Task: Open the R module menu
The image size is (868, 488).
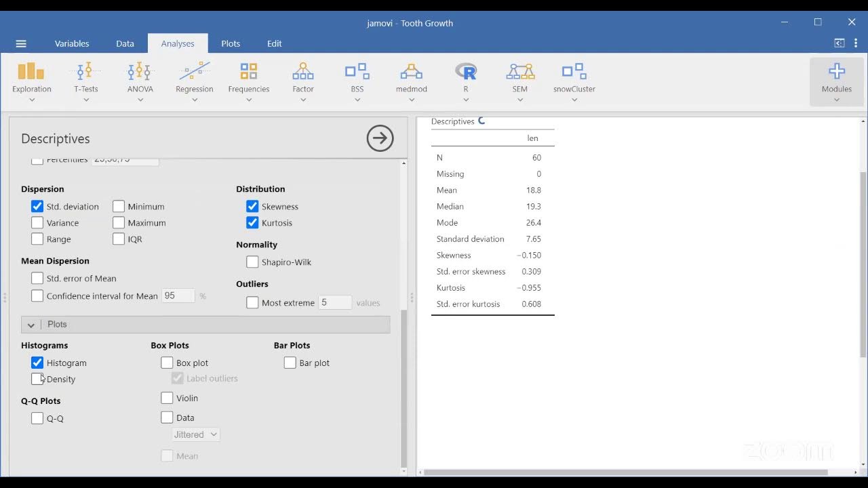Action: click(466, 81)
